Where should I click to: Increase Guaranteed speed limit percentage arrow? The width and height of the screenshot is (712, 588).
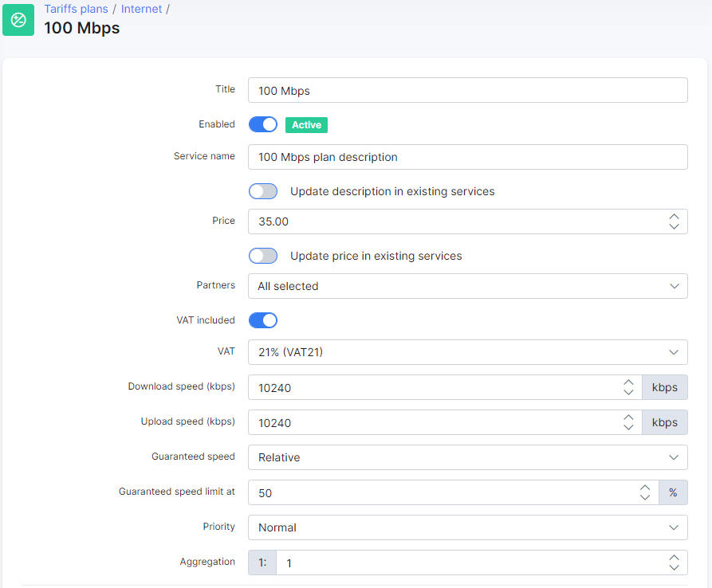(x=645, y=487)
